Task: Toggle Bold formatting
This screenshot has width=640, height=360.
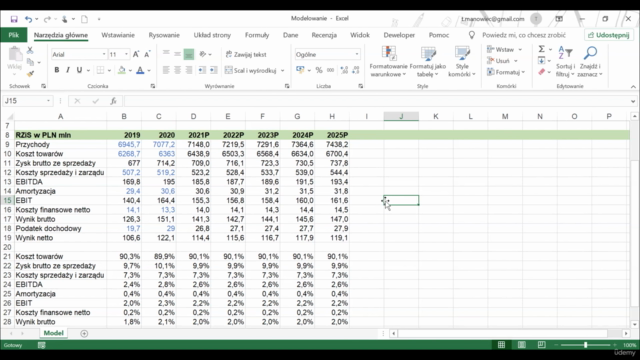Action: click(57, 70)
